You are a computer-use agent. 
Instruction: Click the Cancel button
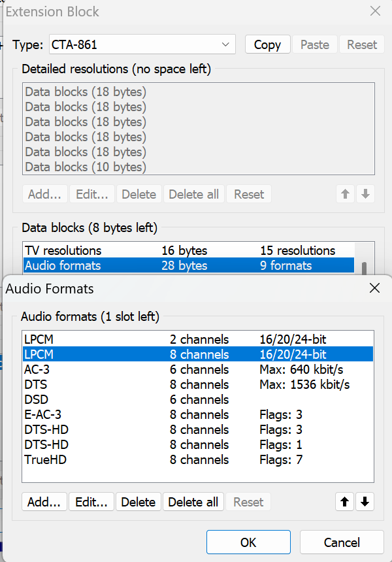(342, 542)
